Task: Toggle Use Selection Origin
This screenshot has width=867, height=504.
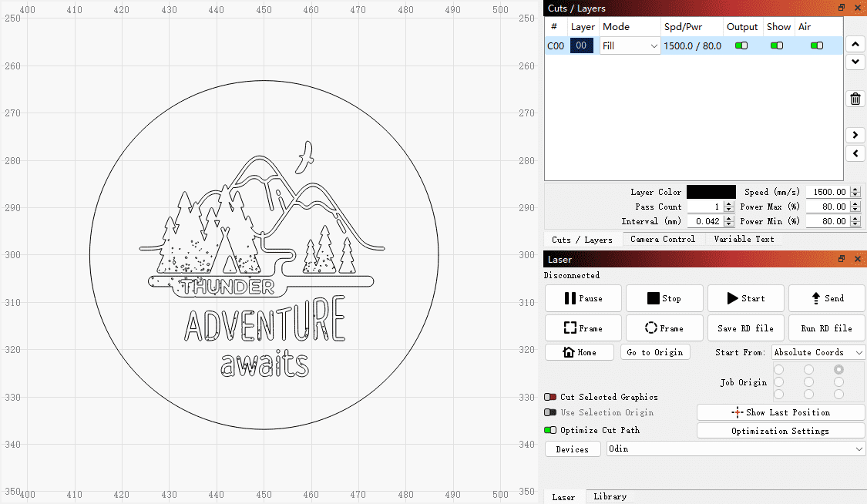Action: (x=550, y=412)
